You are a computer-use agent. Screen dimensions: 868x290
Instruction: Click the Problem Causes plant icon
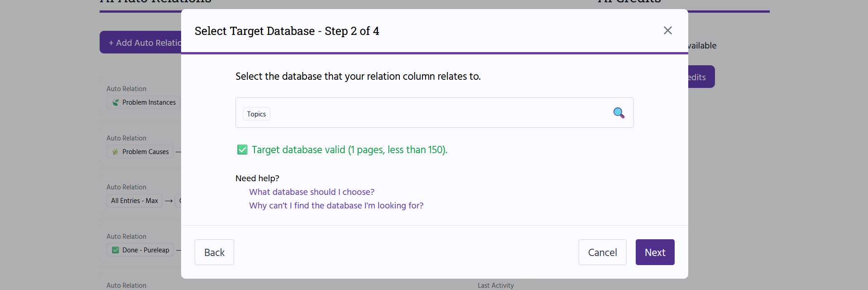(x=115, y=152)
